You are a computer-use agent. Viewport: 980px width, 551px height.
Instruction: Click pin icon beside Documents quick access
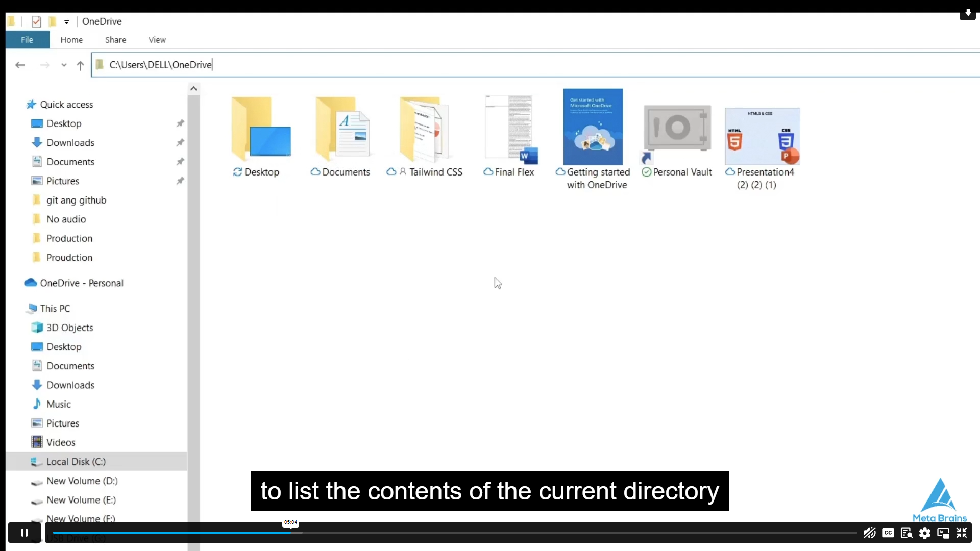180,162
